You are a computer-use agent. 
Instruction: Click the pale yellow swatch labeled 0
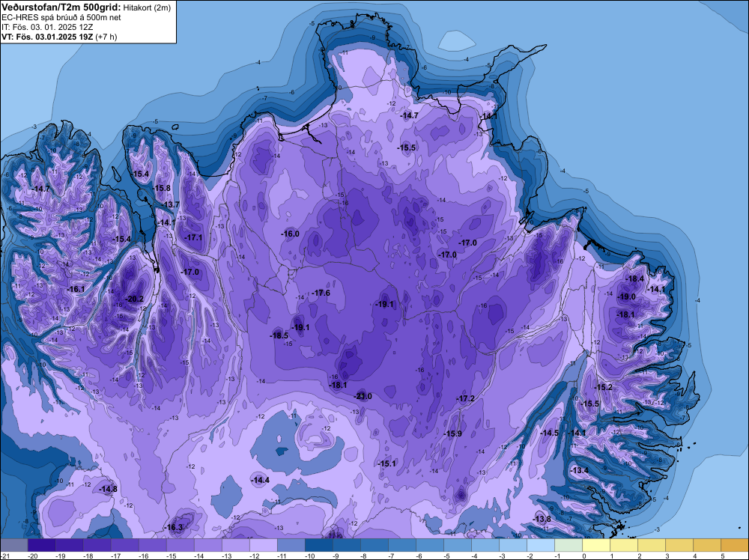point(595,545)
